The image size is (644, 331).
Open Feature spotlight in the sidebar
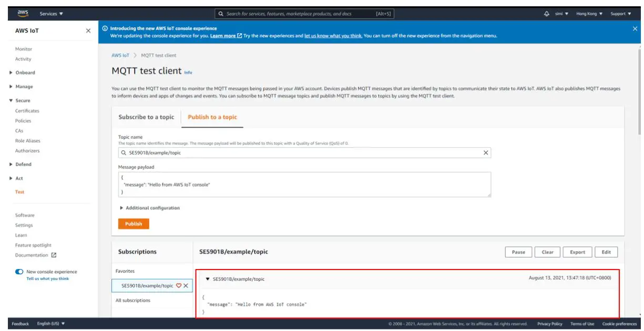click(x=34, y=245)
